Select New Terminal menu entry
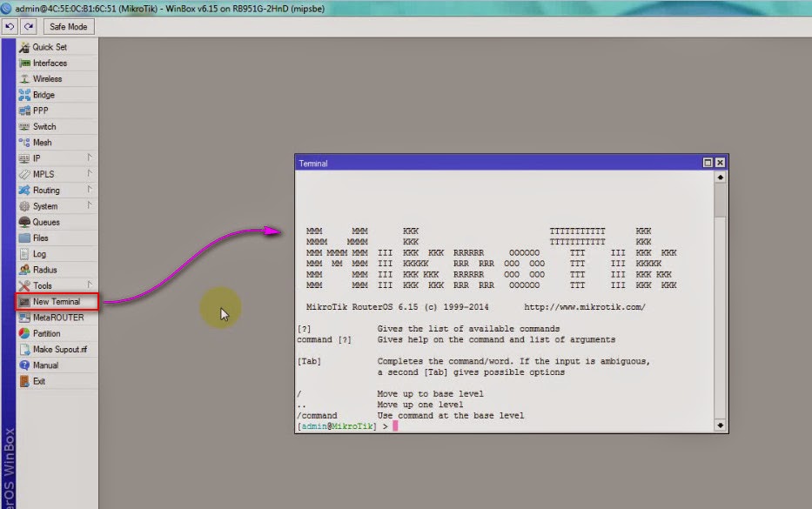 click(57, 302)
